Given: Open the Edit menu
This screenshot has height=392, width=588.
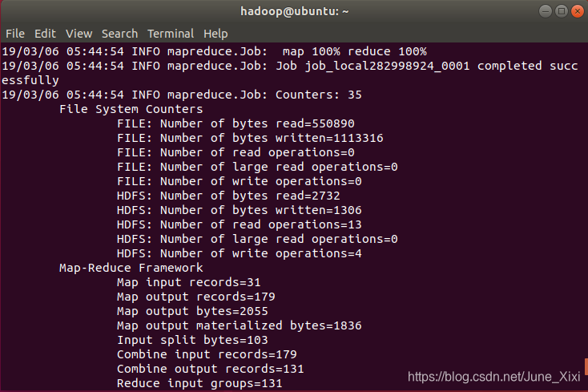Looking at the screenshot, I should click(45, 34).
